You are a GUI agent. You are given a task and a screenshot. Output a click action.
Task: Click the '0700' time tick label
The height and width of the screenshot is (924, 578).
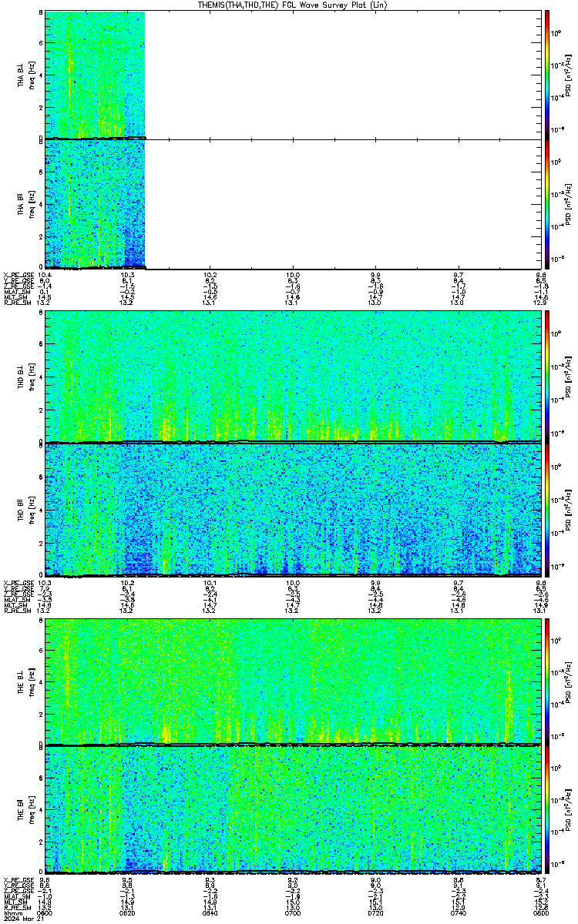click(x=293, y=913)
